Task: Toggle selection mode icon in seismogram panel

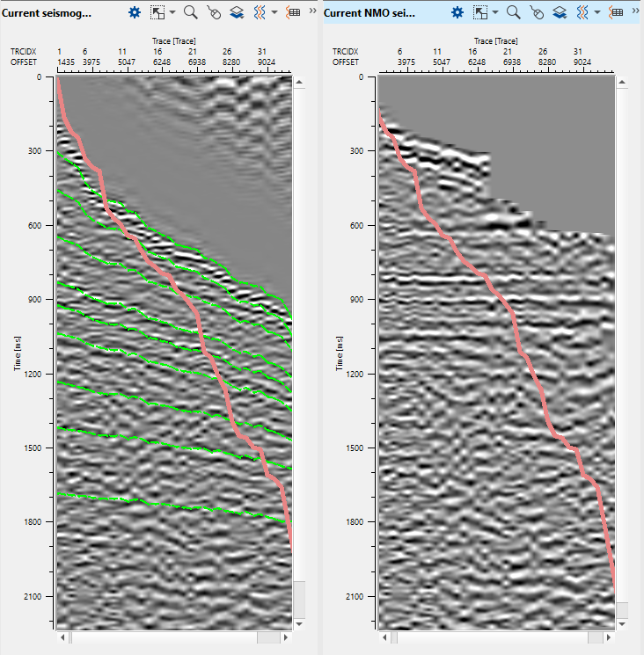Action: point(157,12)
